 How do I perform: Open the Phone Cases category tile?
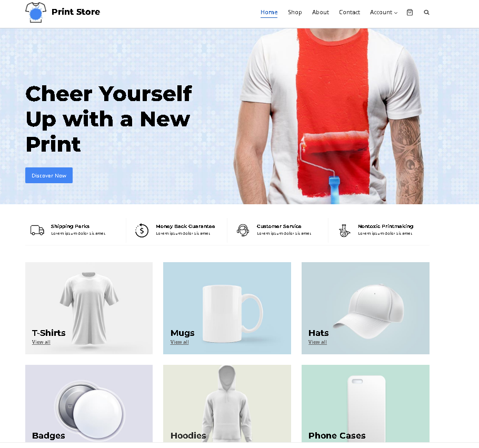click(365, 403)
